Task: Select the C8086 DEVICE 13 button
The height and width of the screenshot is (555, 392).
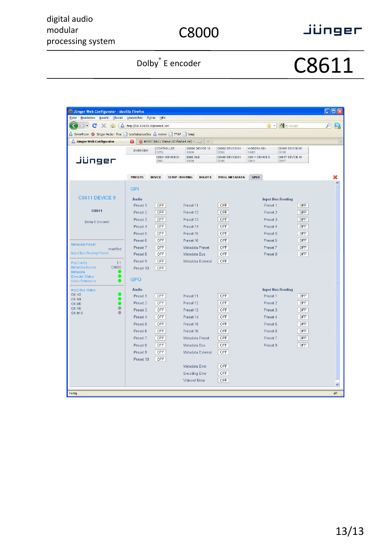Action: [201, 150]
